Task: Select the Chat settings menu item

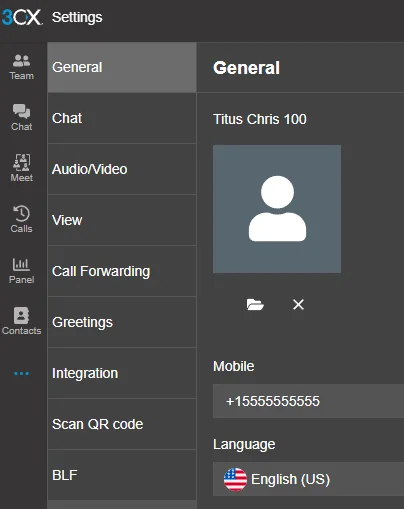Action: pos(122,118)
